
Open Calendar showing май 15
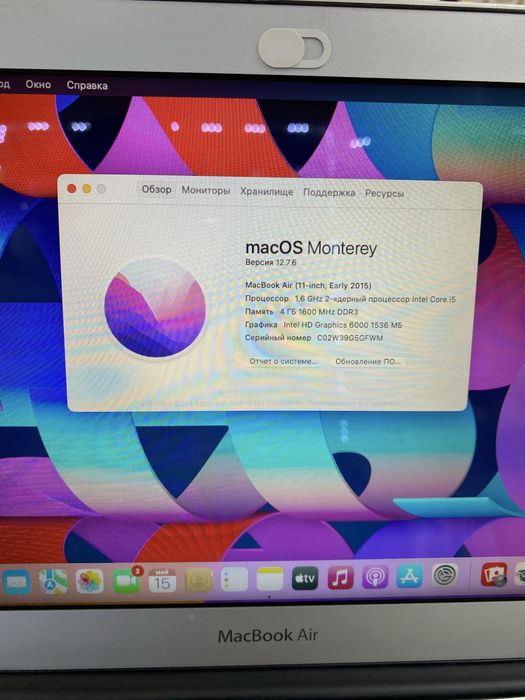(x=162, y=581)
